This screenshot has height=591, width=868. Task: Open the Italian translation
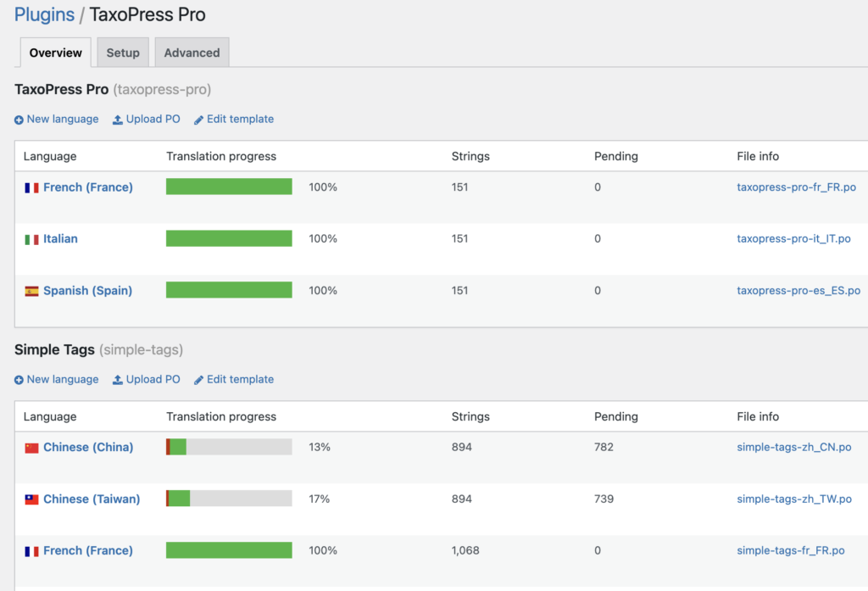tap(60, 239)
